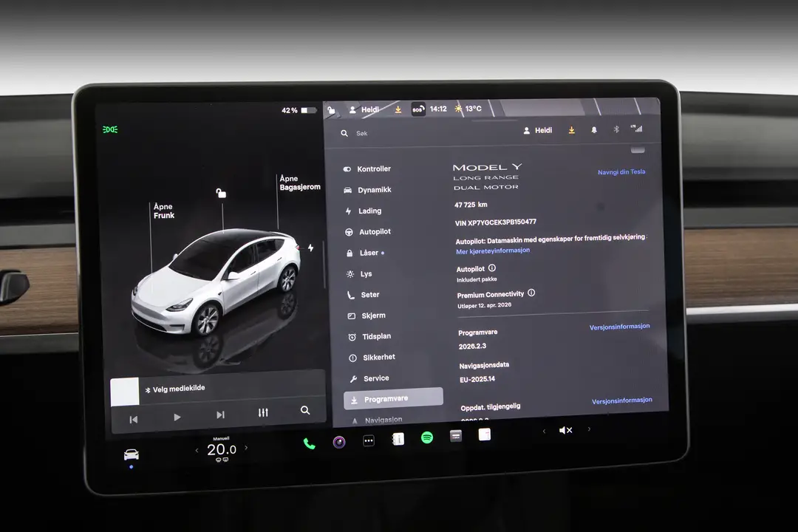This screenshot has height=532, width=798.
Task: Tap info icon next to Autopilot package
Action: 492,267
